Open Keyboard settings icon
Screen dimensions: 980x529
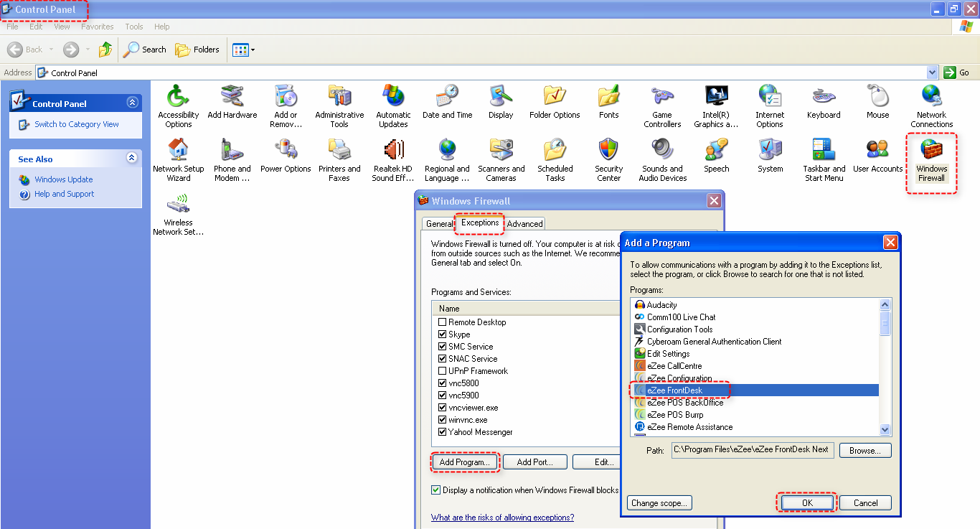tap(824, 96)
